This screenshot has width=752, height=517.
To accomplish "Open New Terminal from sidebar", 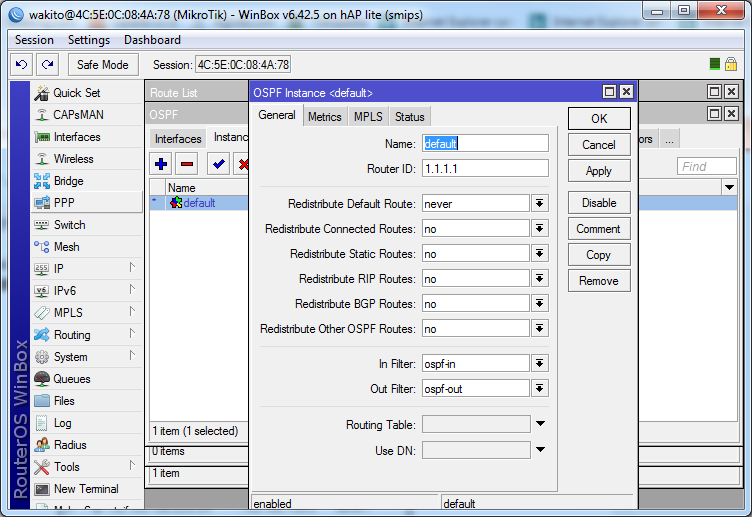I will pos(87,489).
